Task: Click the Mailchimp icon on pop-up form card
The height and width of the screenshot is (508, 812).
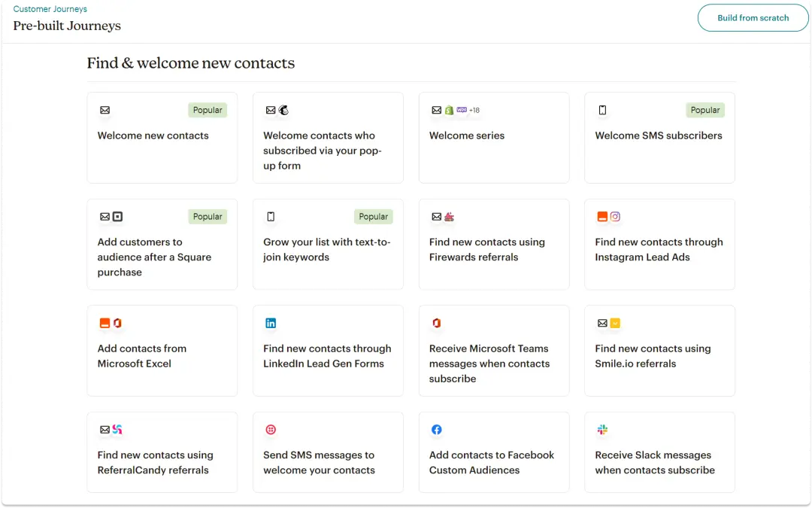Action: point(283,111)
